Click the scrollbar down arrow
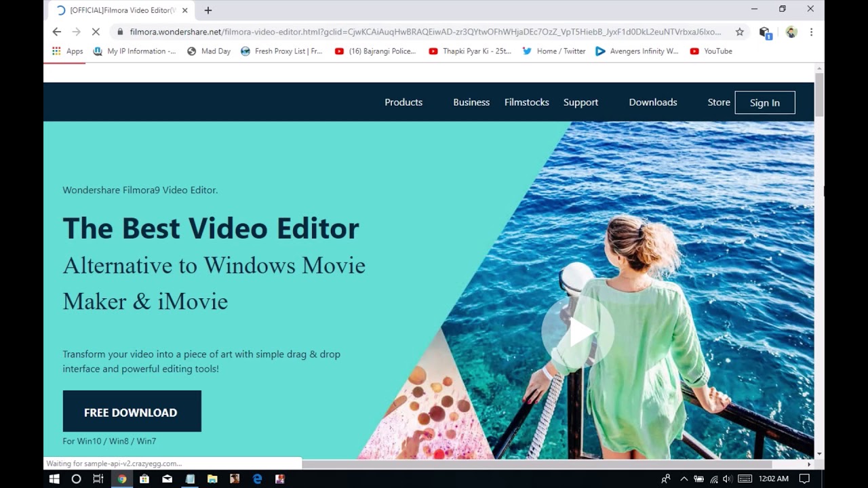The image size is (868, 488). [819, 454]
